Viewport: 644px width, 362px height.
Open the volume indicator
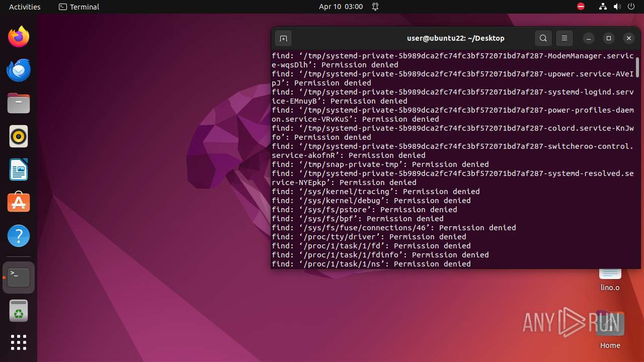(617, 7)
